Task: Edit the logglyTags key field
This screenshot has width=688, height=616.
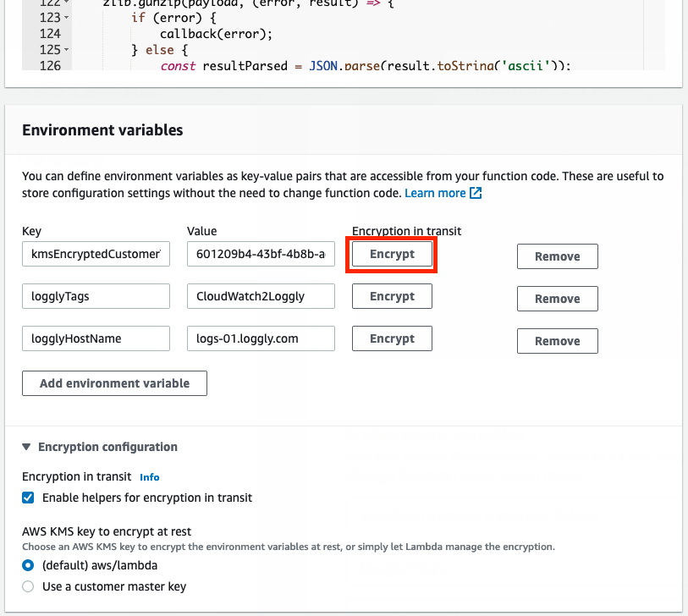Action: click(x=96, y=296)
